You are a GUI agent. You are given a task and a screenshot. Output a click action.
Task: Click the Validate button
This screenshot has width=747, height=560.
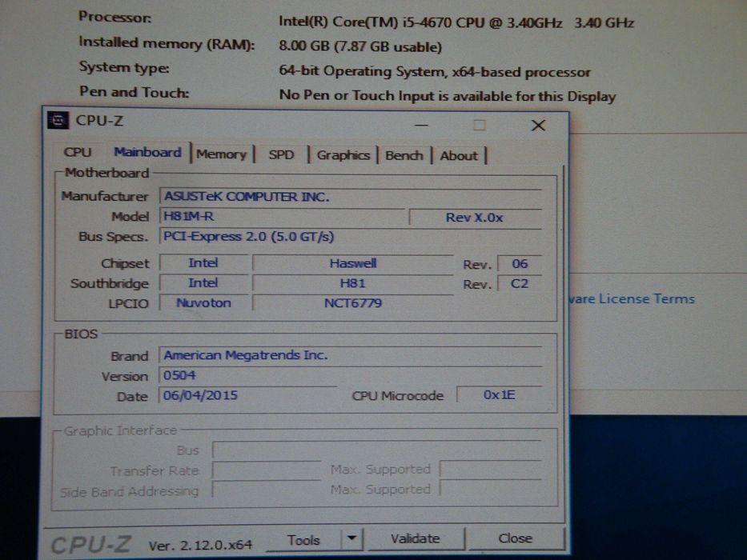[x=415, y=538]
